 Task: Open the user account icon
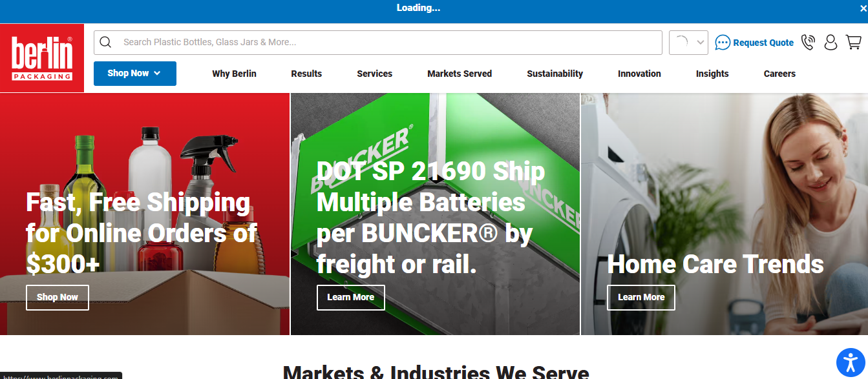pyautogui.click(x=831, y=43)
